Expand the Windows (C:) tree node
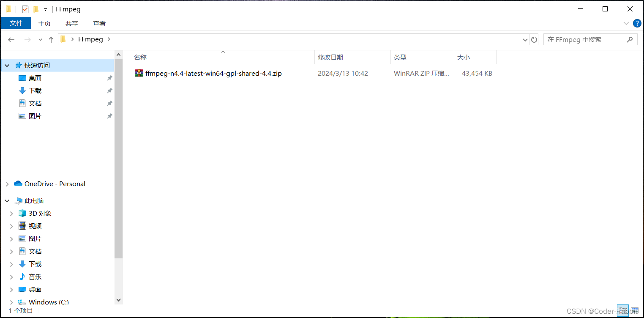This screenshot has height=318, width=644. 11,302
